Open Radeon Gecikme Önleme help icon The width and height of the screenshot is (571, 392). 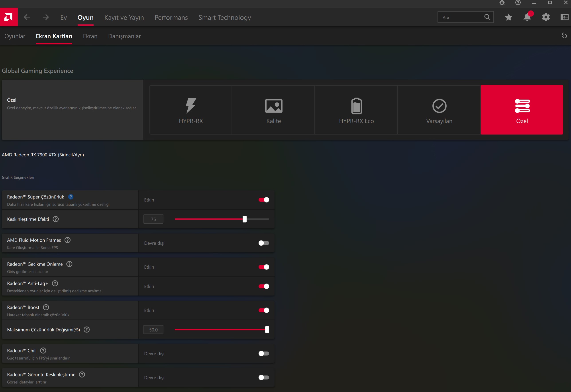pos(70,264)
